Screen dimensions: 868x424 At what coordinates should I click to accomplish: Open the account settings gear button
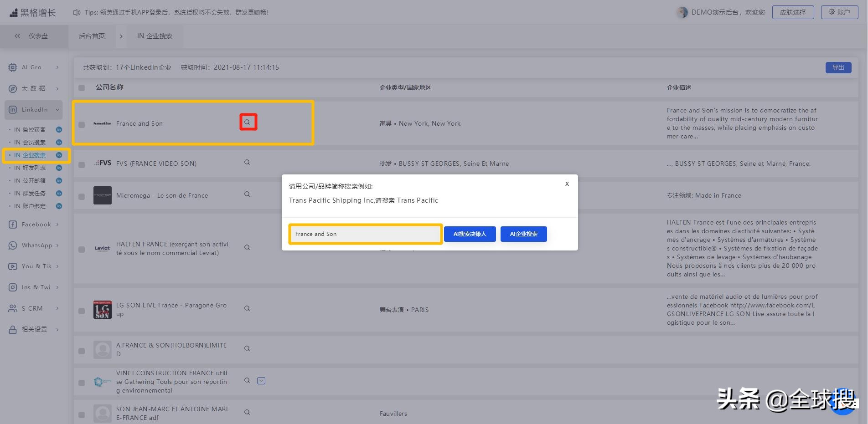(839, 12)
